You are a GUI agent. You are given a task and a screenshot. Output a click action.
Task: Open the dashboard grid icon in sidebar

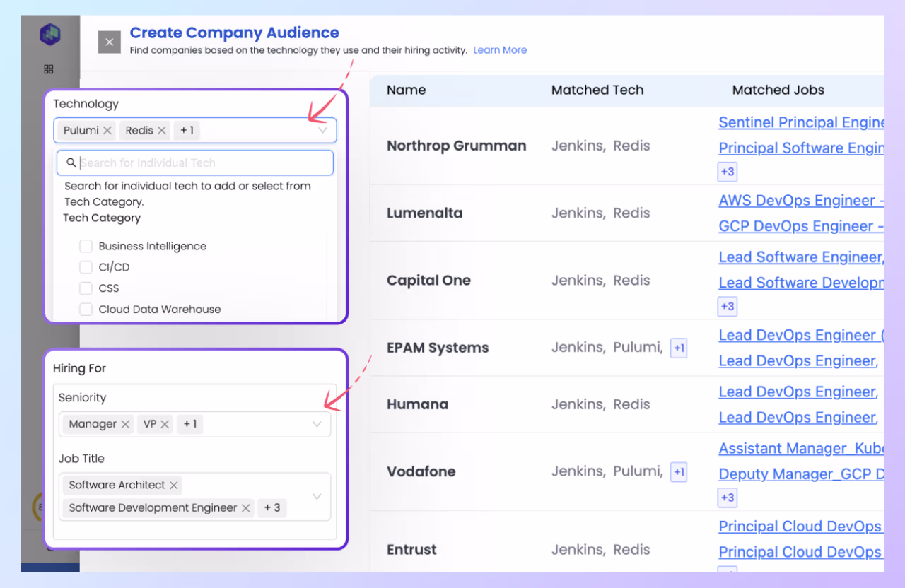click(49, 69)
